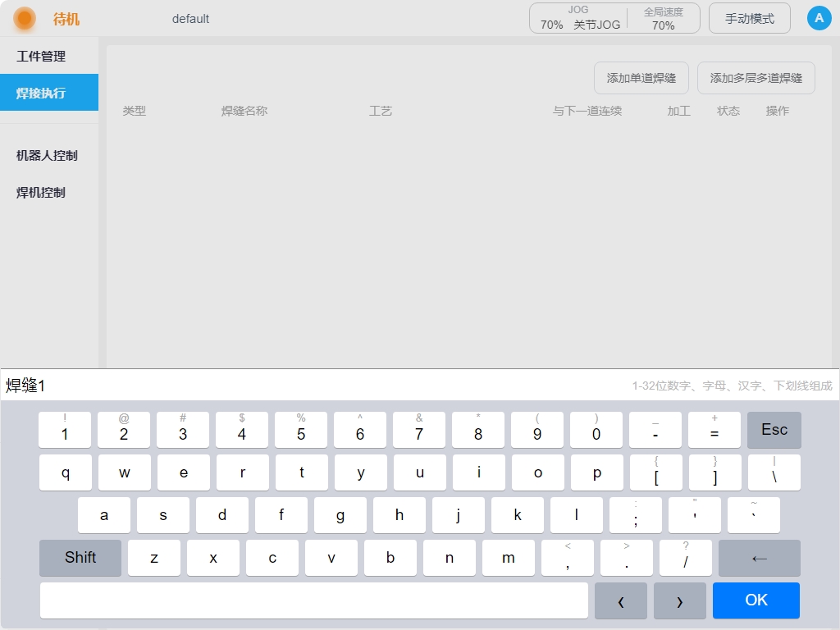Image resolution: width=840 pixels, height=630 pixels.
Task: Open 焊机控制 sidebar item
Action: [41, 192]
